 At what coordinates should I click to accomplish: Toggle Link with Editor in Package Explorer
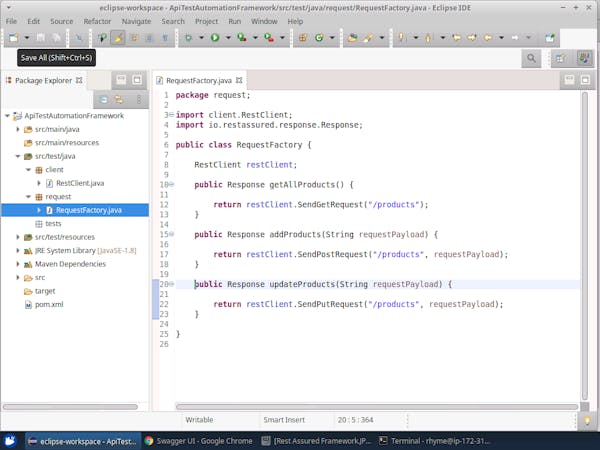(x=118, y=99)
